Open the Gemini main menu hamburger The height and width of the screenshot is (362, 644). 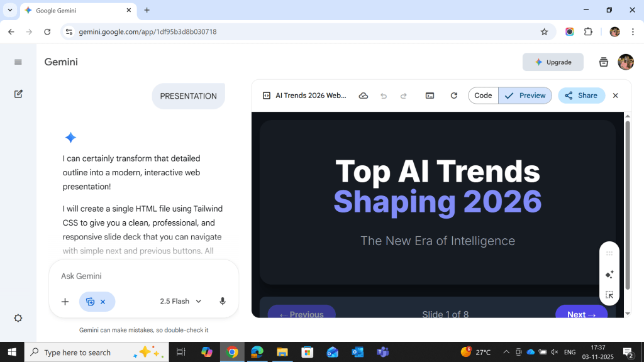coord(18,62)
